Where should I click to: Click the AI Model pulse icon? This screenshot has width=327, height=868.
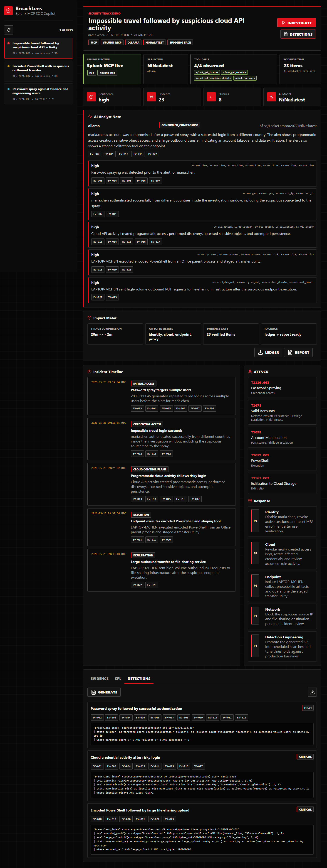pyautogui.click(x=271, y=97)
